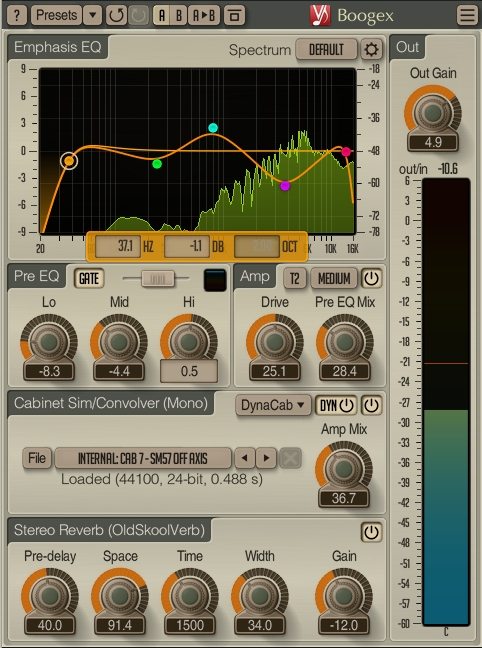Click the gate threshold slider handle
The image size is (482, 648).
pyautogui.click(x=157, y=279)
